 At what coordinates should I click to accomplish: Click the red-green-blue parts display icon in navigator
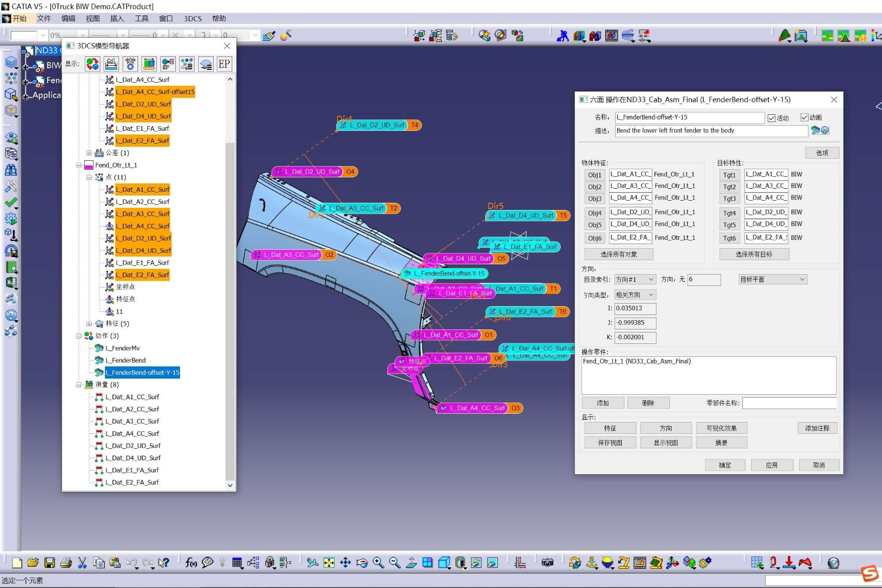[x=93, y=64]
